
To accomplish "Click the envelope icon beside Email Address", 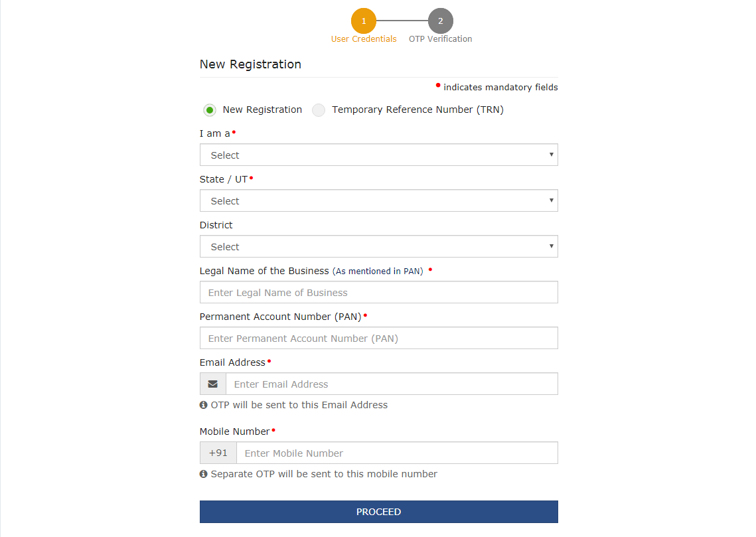I will pyautogui.click(x=212, y=384).
